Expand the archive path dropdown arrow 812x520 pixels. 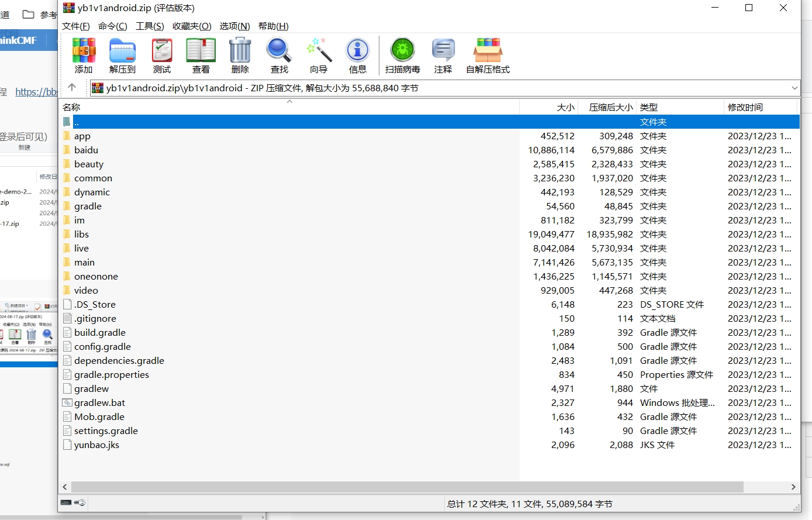[x=794, y=88]
